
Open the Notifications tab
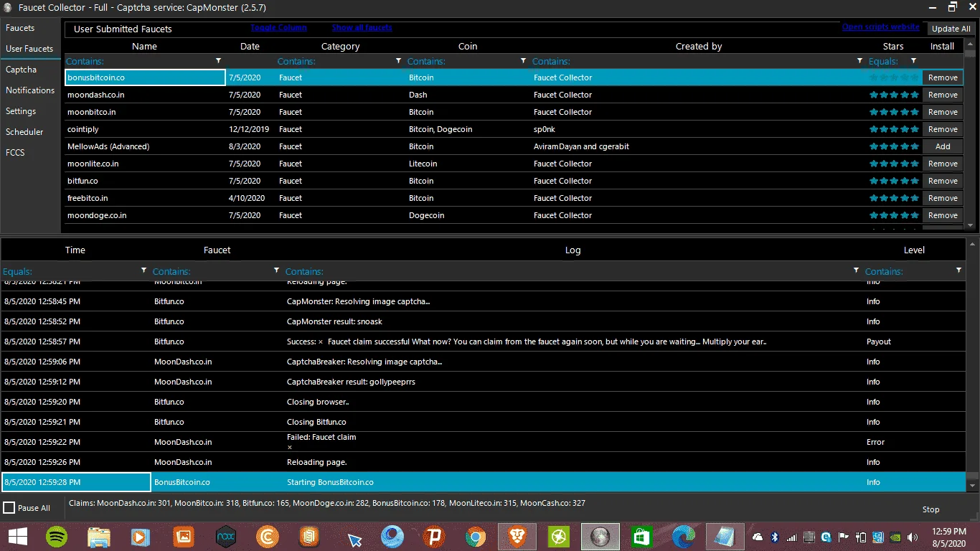30,90
